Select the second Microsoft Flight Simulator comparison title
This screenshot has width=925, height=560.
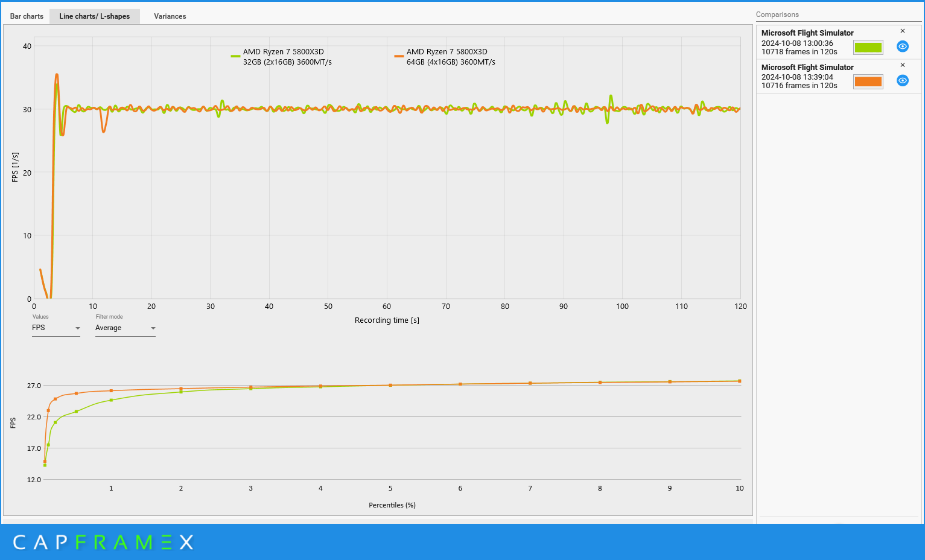[x=807, y=68]
